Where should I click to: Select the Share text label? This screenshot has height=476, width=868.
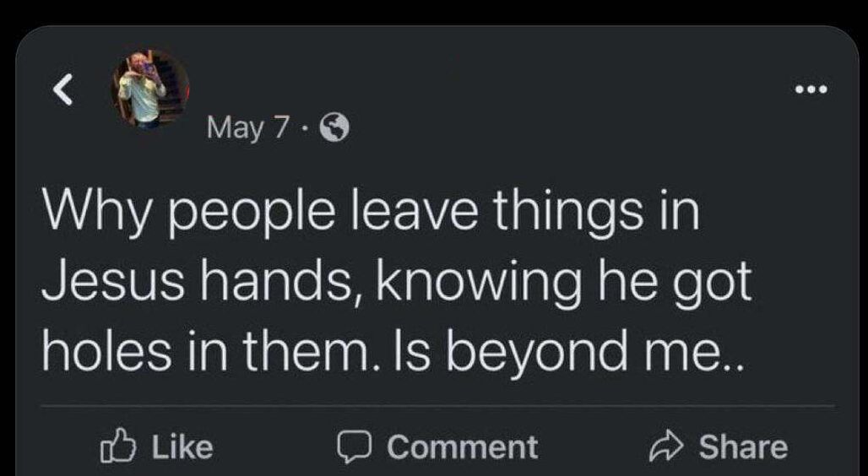point(743,447)
